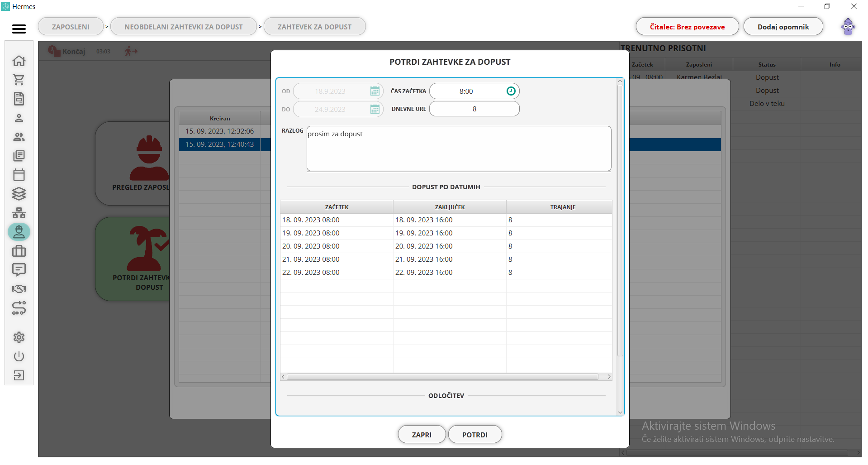
Task: Click the dialog vertical scrollbar
Action: point(620,221)
